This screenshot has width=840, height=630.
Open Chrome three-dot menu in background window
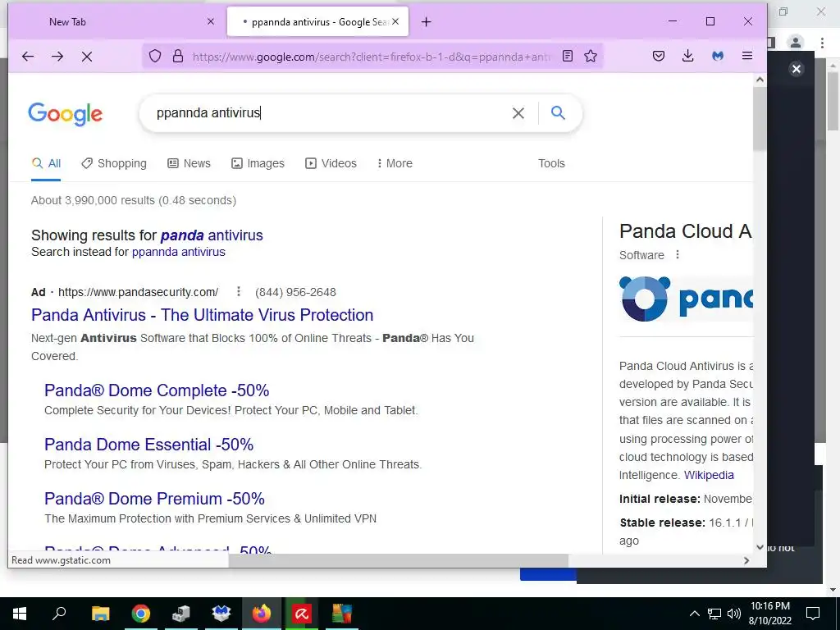click(822, 43)
